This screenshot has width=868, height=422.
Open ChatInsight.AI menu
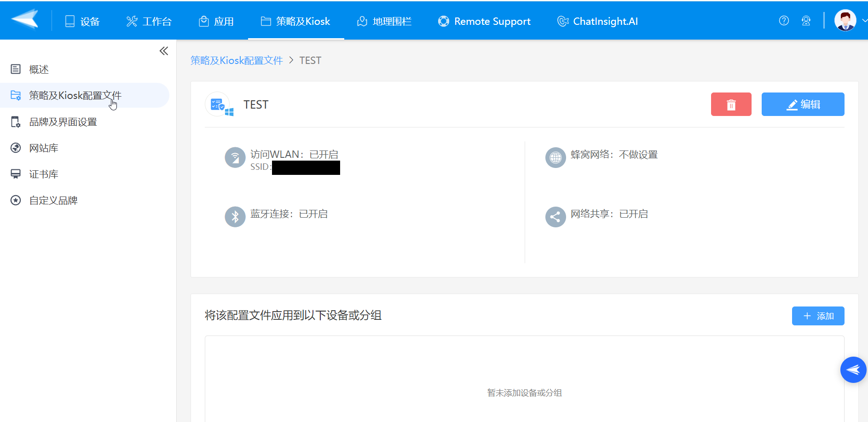click(x=597, y=21)
